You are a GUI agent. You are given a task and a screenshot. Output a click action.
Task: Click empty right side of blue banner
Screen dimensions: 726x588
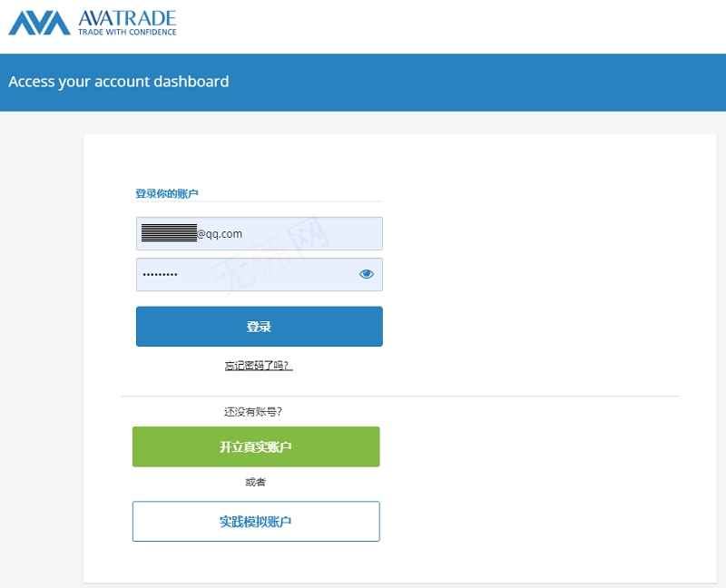(544, 82)
